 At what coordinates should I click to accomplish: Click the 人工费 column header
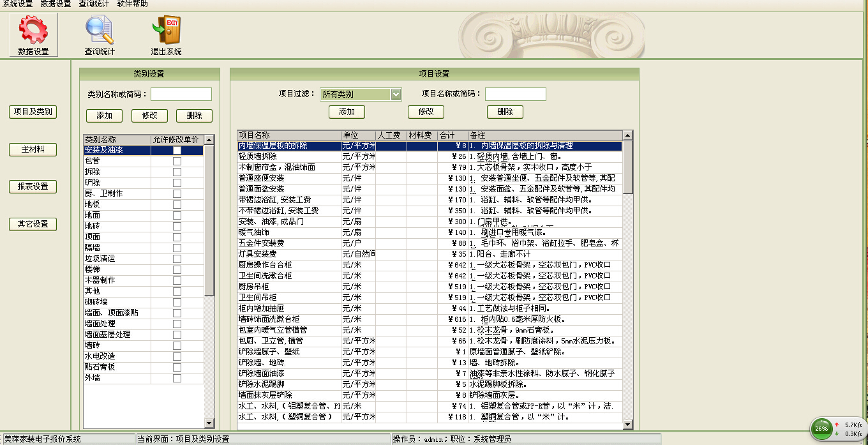tap(391, 135)
